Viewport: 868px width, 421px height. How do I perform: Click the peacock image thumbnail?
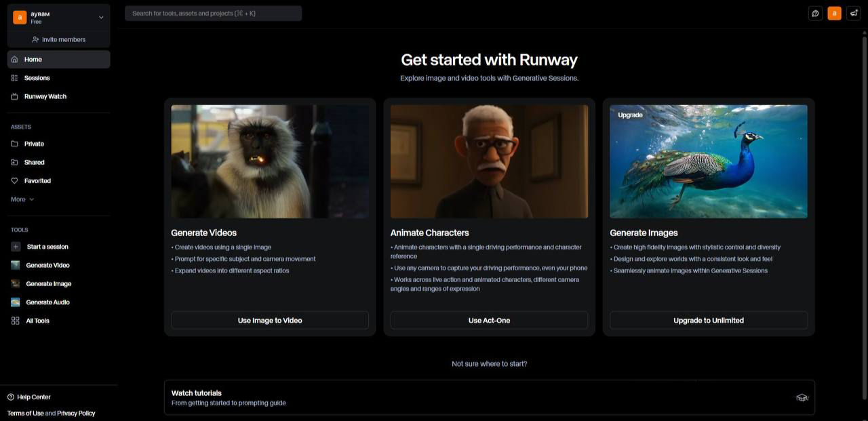709,161
